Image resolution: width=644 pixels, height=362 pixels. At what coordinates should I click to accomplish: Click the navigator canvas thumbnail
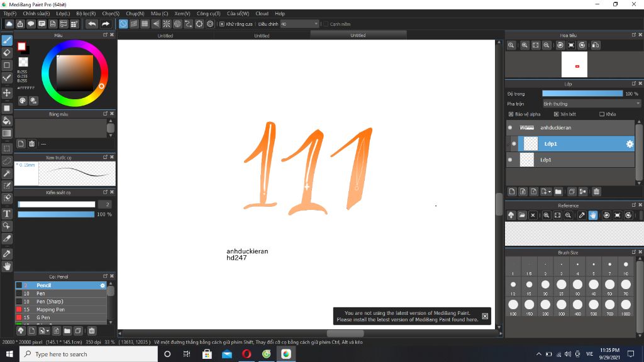[x=574, y=65]
